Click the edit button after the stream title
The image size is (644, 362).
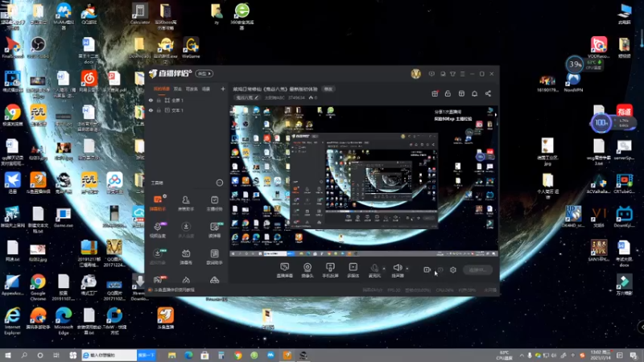pos(328,88)
